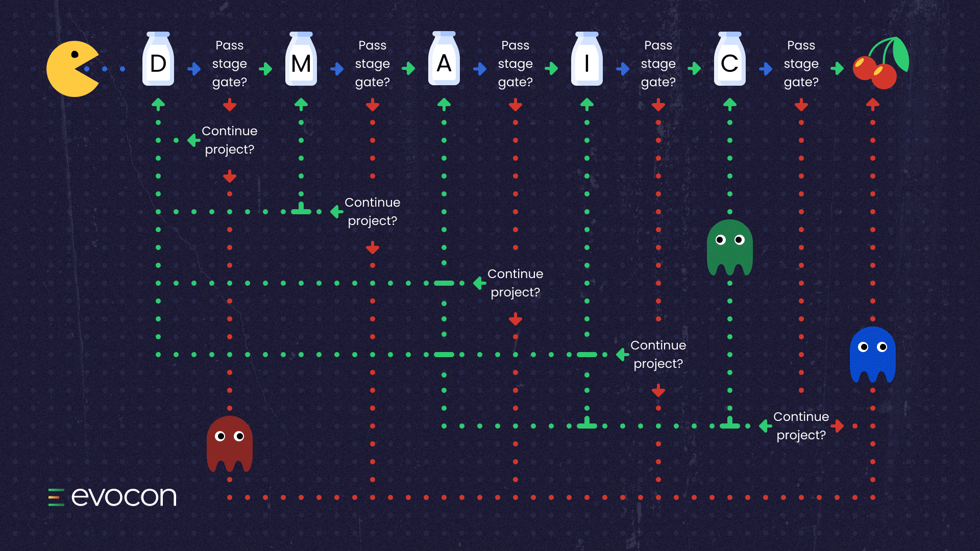Click Pass stage gate text after I
The height and width of the screenshot is (551, 980).
pos(658,64)
